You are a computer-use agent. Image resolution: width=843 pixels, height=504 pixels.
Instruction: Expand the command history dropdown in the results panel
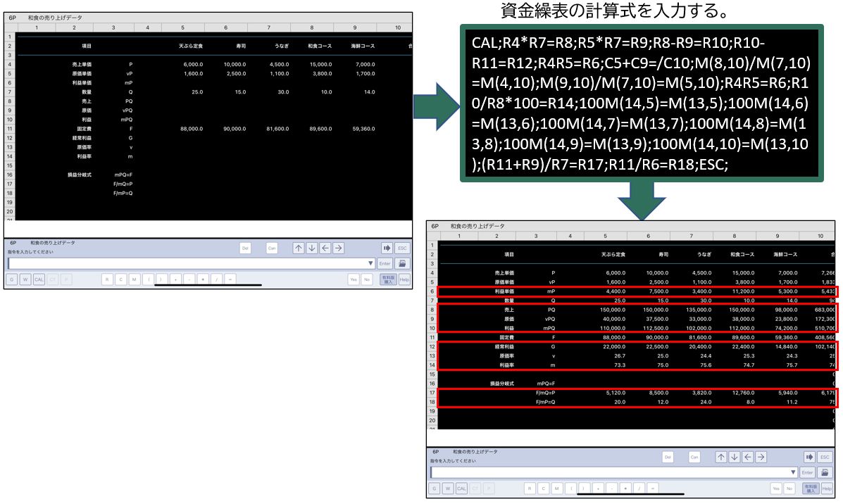click(794, 472)
